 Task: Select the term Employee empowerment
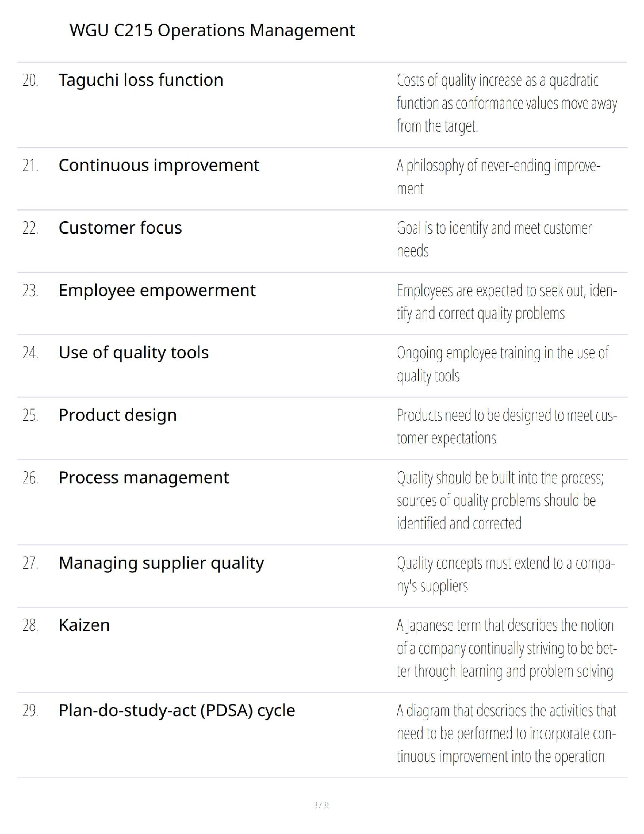(x=157, y=291)
